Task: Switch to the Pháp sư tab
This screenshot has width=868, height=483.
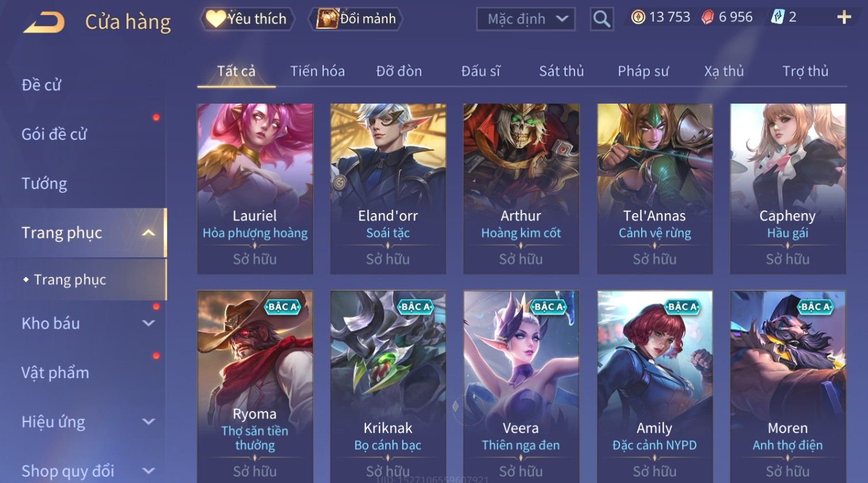Action: 643,71
